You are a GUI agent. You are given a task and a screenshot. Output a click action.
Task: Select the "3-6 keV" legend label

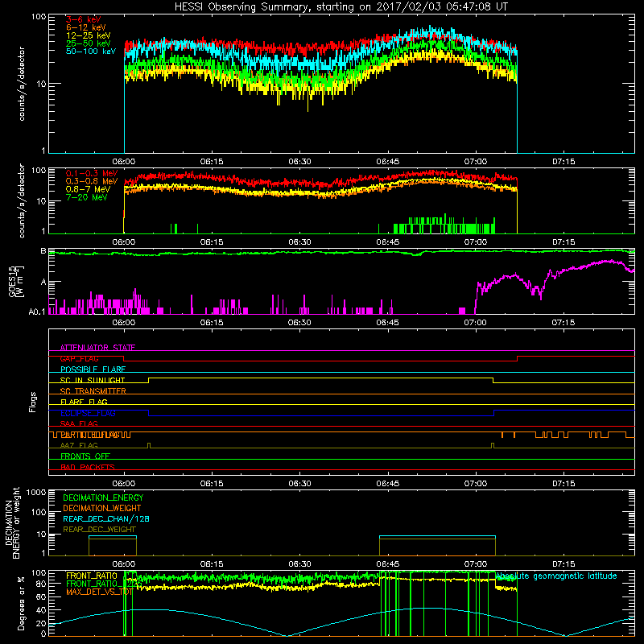click(83, 19)
